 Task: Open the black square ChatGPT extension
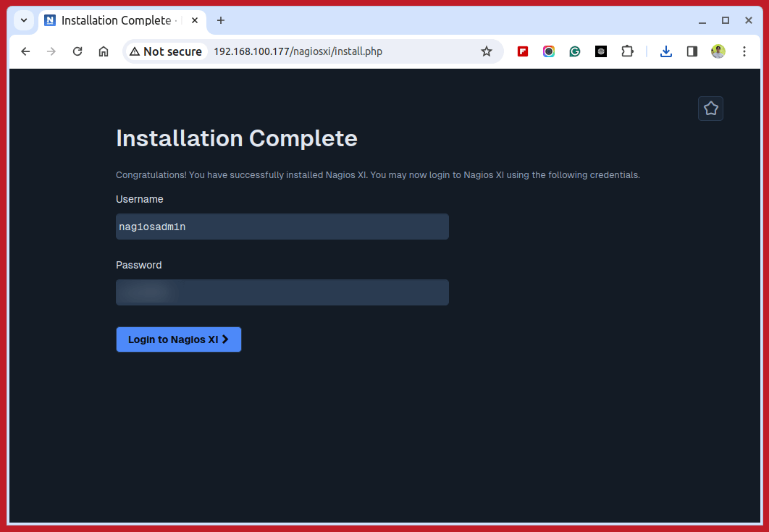(601, 51)
